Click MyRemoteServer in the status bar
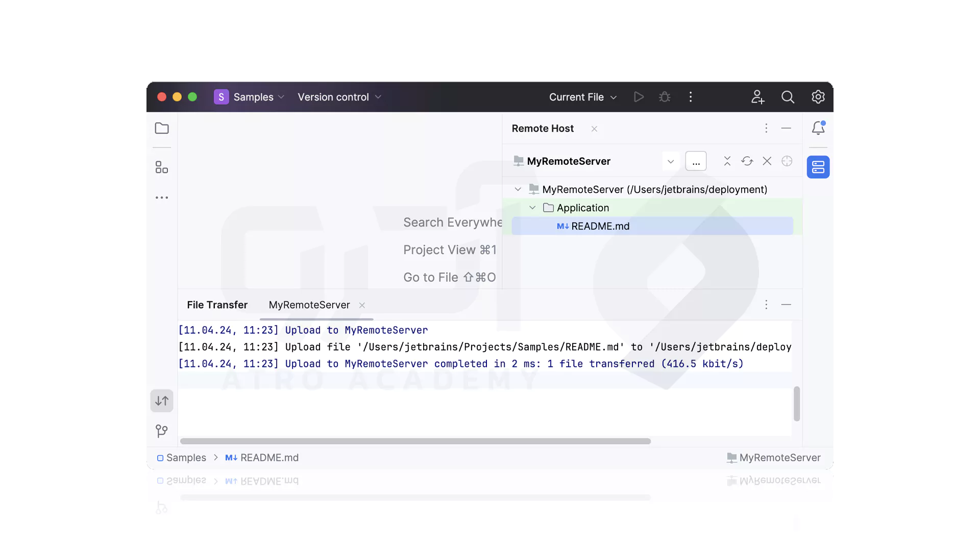980x551 pixels. [774, 458]
